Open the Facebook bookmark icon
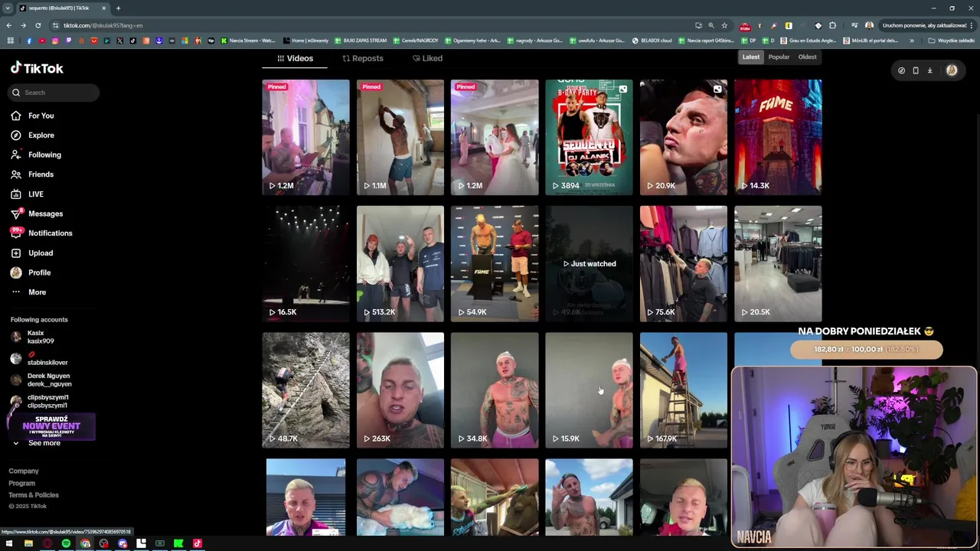This screenshot has width=980, height=551. [29, 41]
